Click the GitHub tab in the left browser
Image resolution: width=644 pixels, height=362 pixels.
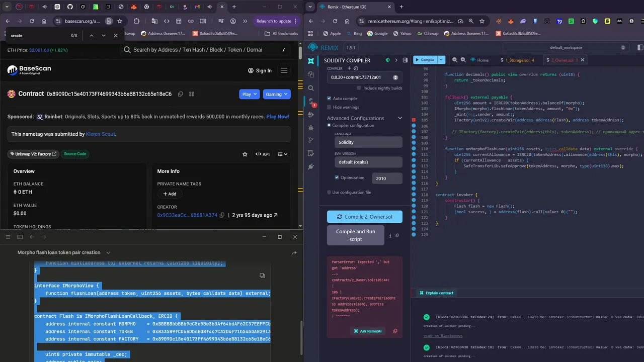(x=70, y=7)
